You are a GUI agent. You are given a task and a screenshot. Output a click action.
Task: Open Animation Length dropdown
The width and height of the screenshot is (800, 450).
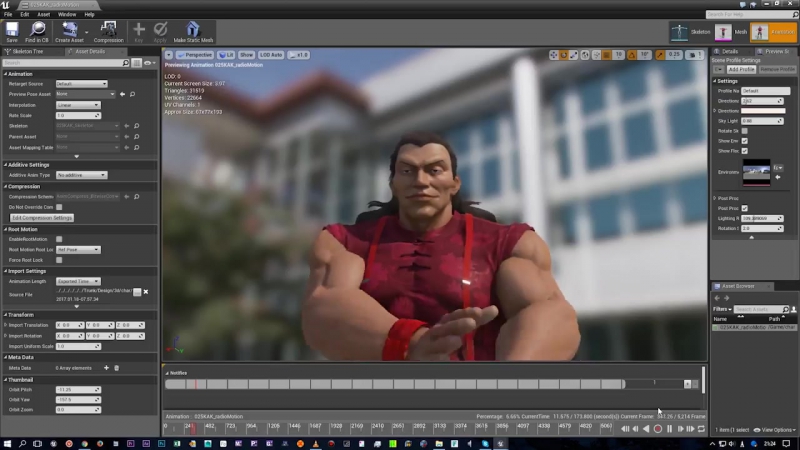click(x=78, y=282)
